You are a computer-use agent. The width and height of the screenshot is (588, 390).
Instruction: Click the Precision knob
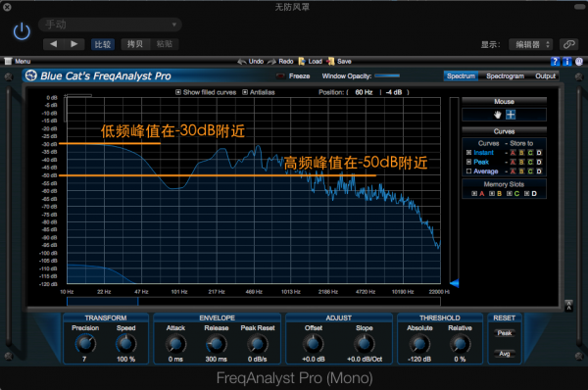(85, 344)
